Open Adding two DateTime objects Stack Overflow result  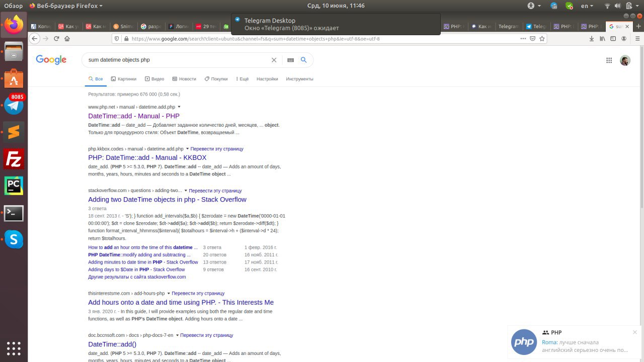tap(167, 200)
